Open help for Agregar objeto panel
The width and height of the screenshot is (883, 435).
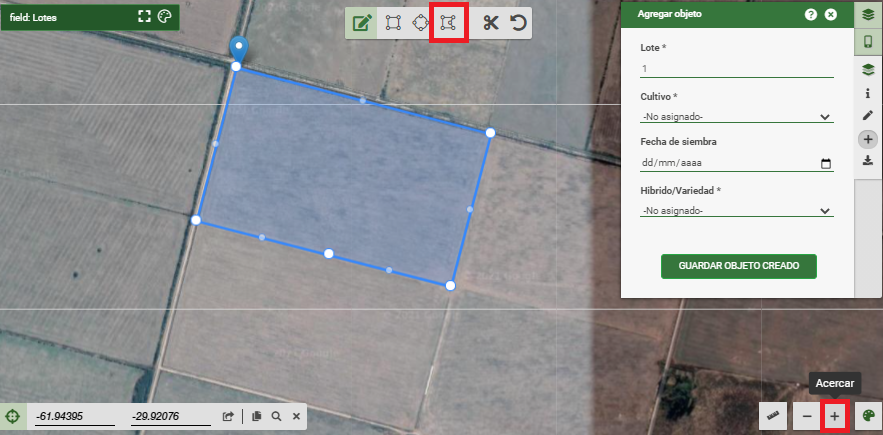810,15
